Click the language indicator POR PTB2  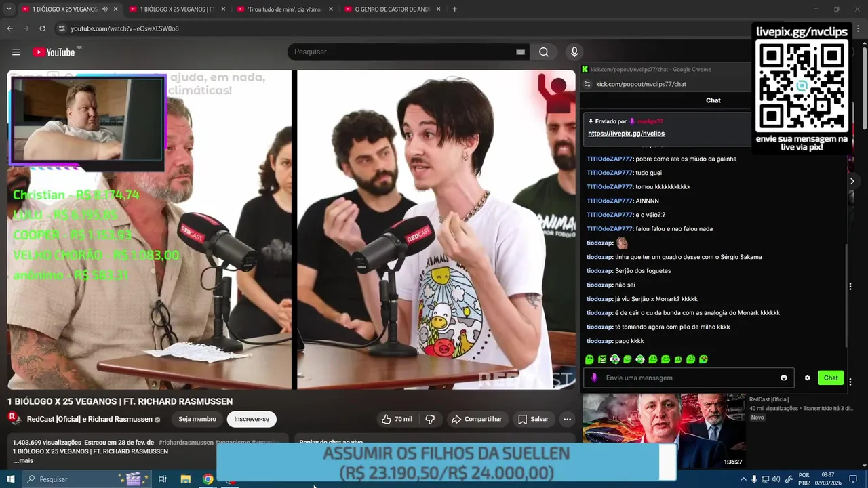pyautogui.click(x=804, y=479)
